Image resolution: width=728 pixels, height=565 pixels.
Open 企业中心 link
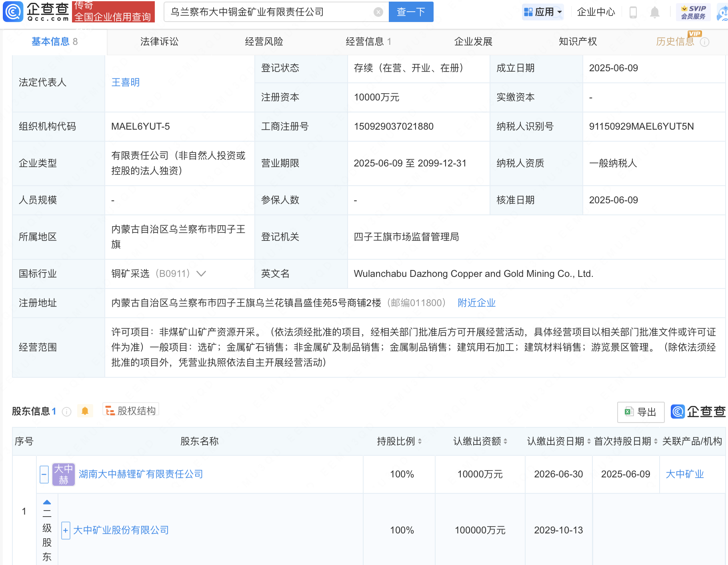596,12
